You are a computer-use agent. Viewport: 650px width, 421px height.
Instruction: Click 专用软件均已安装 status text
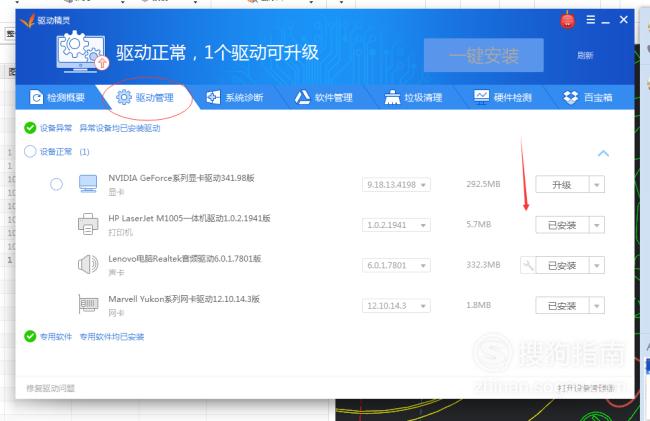tap(112, 336)
